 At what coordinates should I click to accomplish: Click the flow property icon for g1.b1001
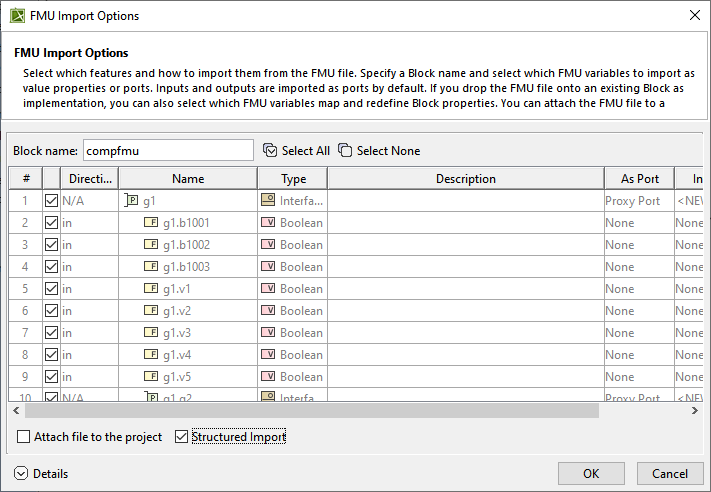pos(152,223)
